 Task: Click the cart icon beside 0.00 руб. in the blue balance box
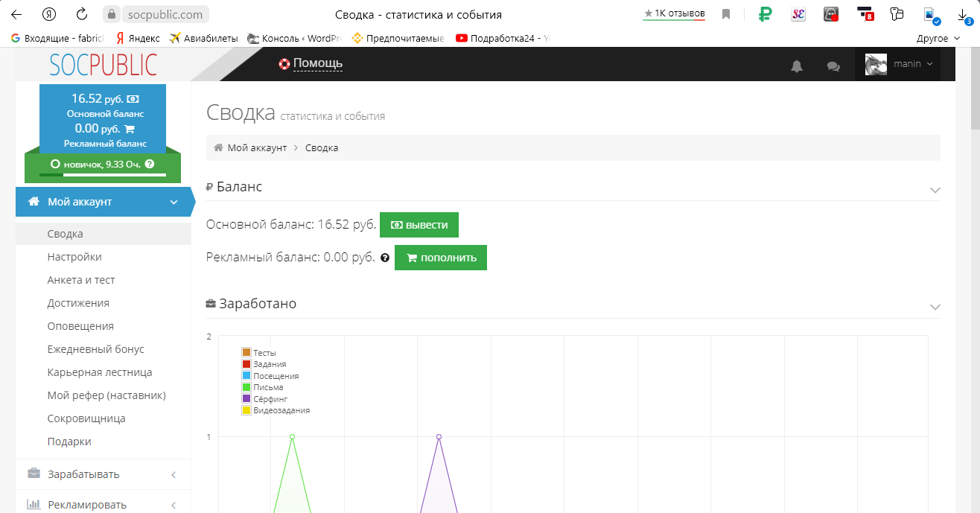pyautogui.click(x=130, y=129)
